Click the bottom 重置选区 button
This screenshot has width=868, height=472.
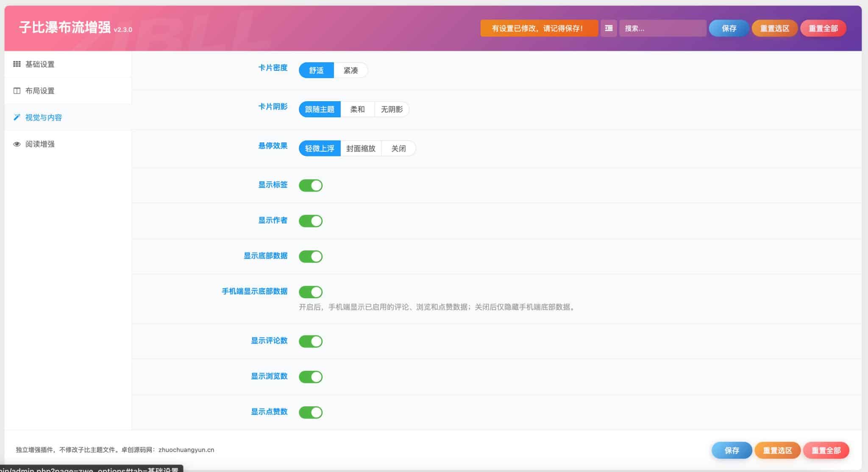(778, 450)
